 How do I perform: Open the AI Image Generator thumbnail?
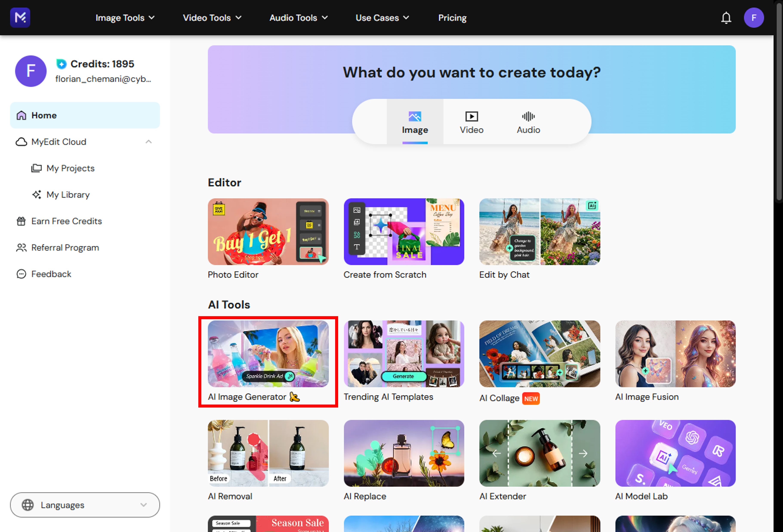(x=268, y=354)
